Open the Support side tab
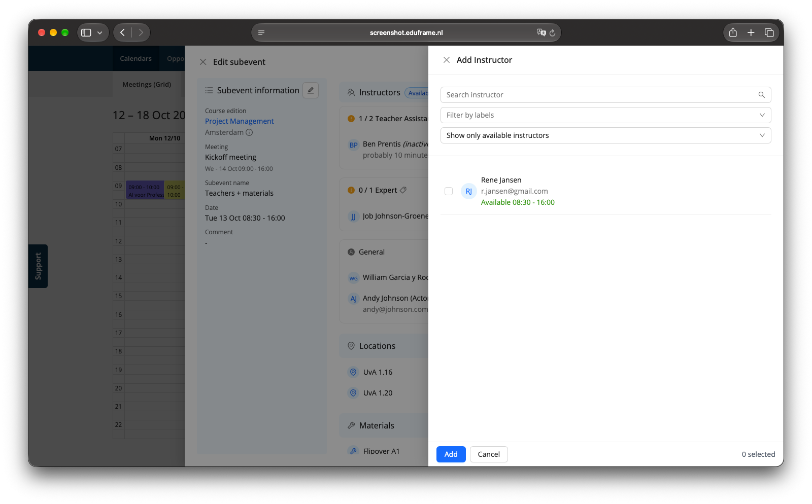The image size is (812, 504). click(x=38, y=266)
